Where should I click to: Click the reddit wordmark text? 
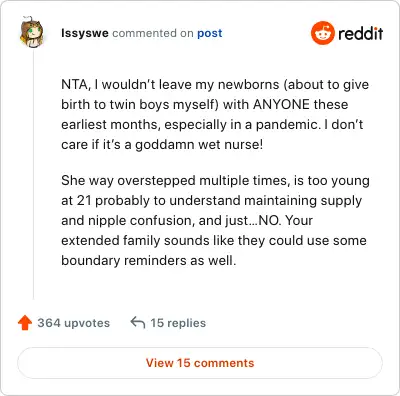point(361,33)
